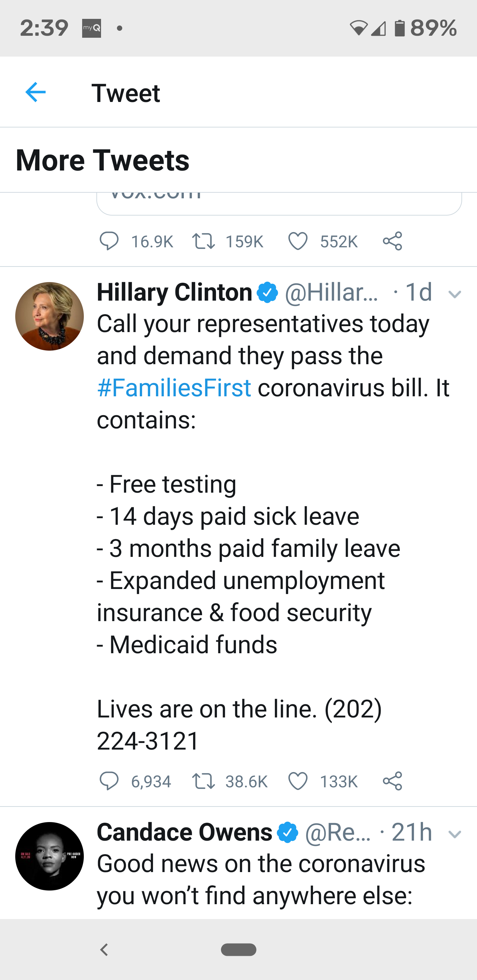This screenshot has height=980, width=477.
Task: Open the #FamiliesFirst hashtag
Action: [174, 388]
